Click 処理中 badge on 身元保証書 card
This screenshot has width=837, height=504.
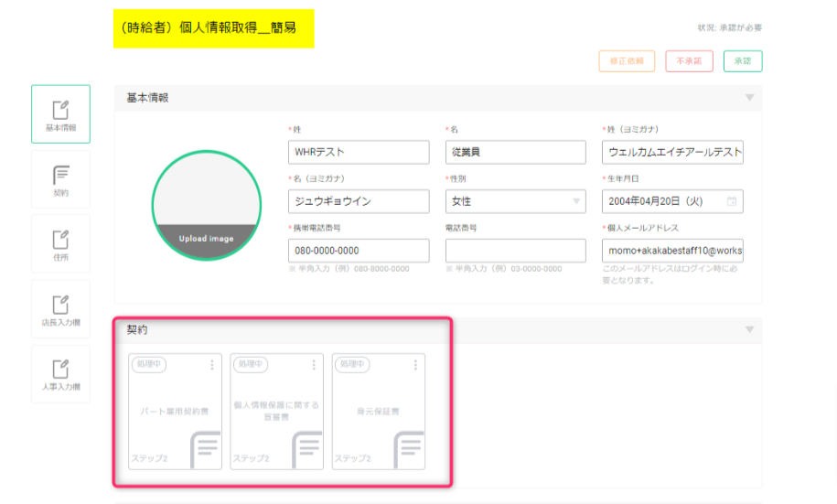352,364
